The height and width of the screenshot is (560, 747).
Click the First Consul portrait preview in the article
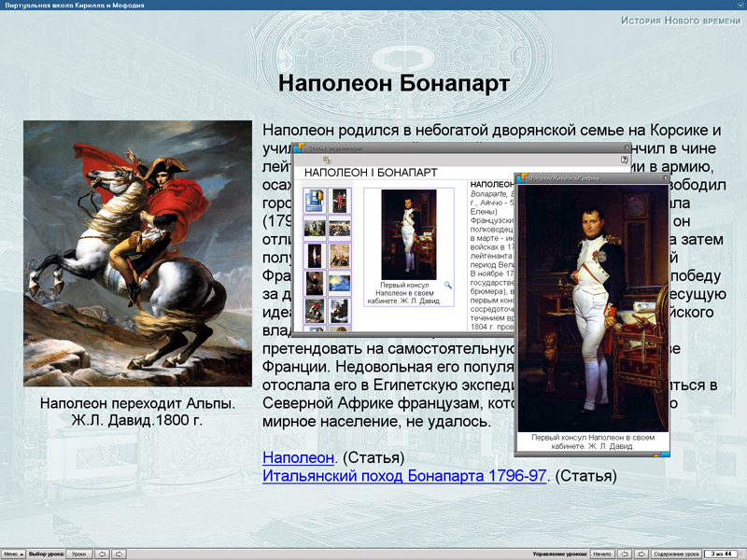click(x=408, y=234)
